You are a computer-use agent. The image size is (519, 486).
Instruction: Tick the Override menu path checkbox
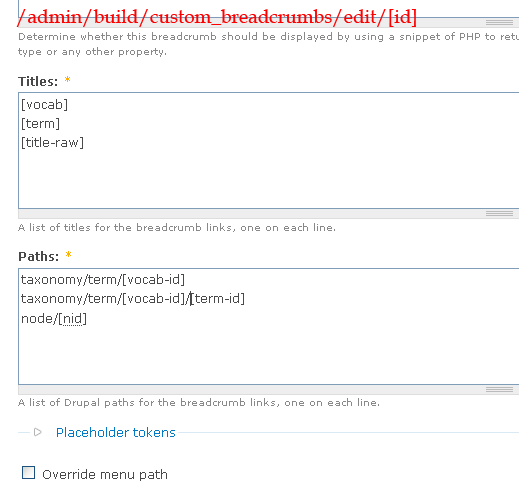(28, 473)
